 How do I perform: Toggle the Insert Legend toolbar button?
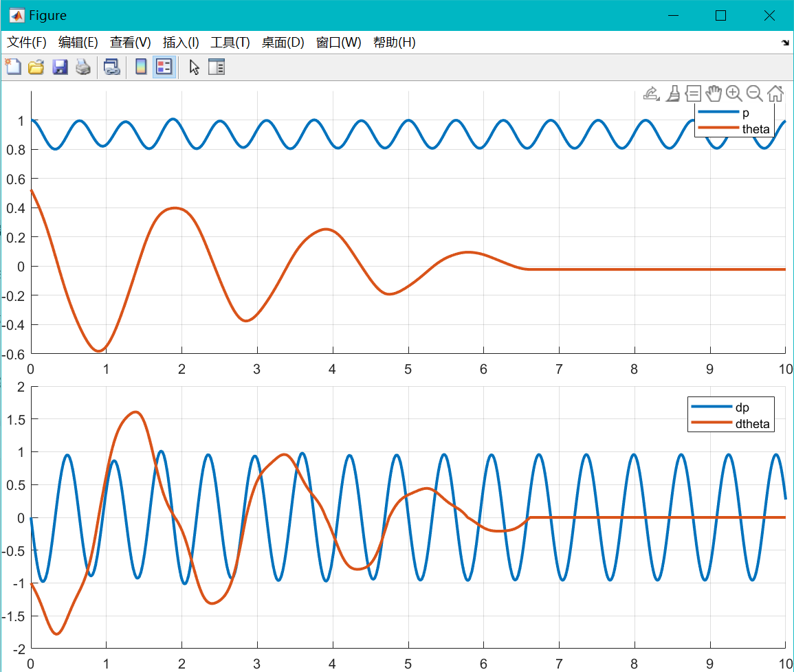[x=164, y=67]
